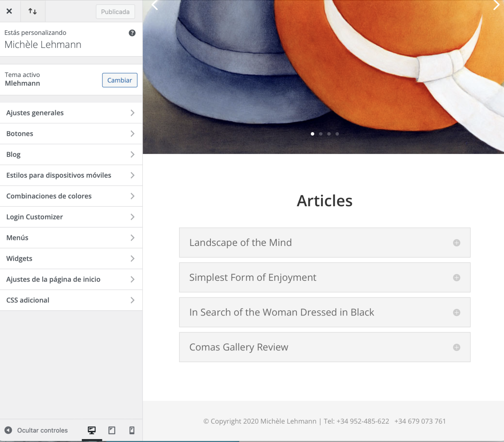Screen dimensions: 504x442
Task: Switch to desktop preview icon
Action: coord(92,430)
